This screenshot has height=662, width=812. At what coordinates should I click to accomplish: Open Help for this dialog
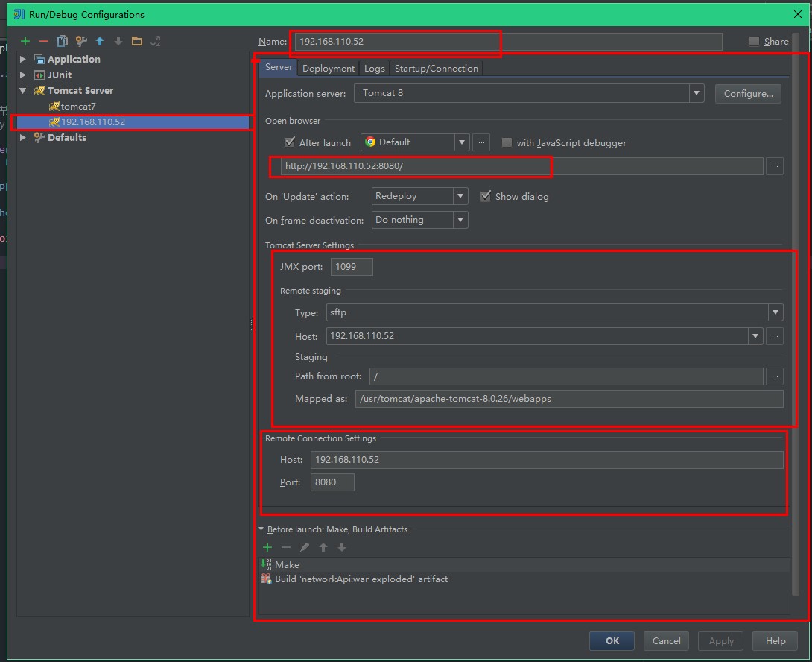775,640
